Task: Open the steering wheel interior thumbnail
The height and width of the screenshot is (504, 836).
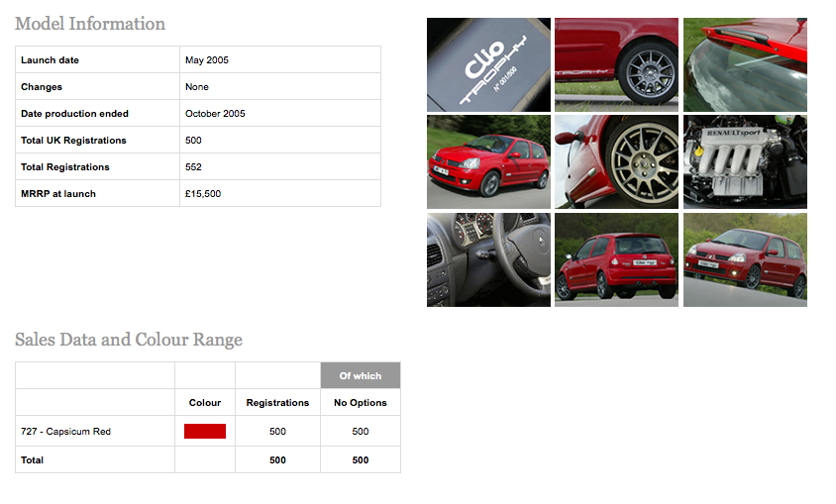Action: (x=488, y=260)
